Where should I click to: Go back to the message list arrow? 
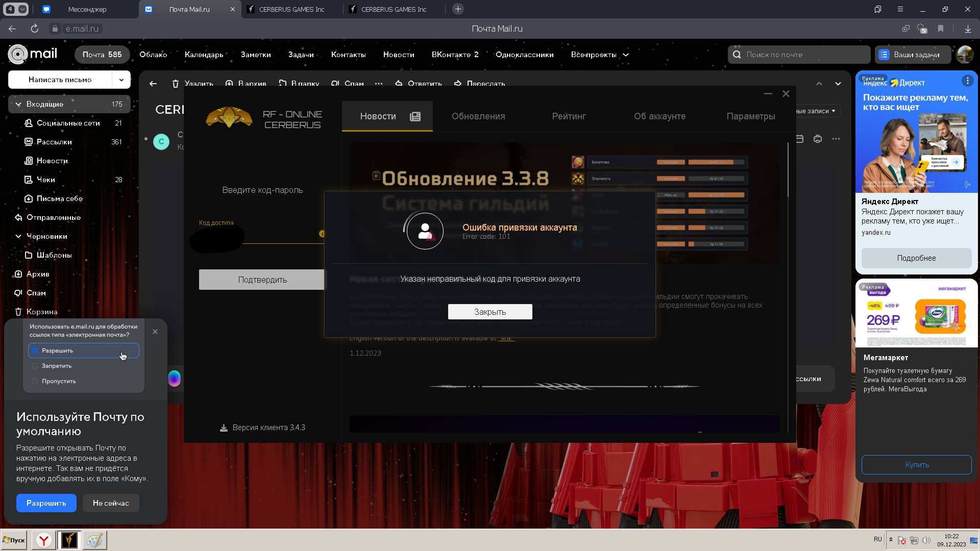click(153, 84)
